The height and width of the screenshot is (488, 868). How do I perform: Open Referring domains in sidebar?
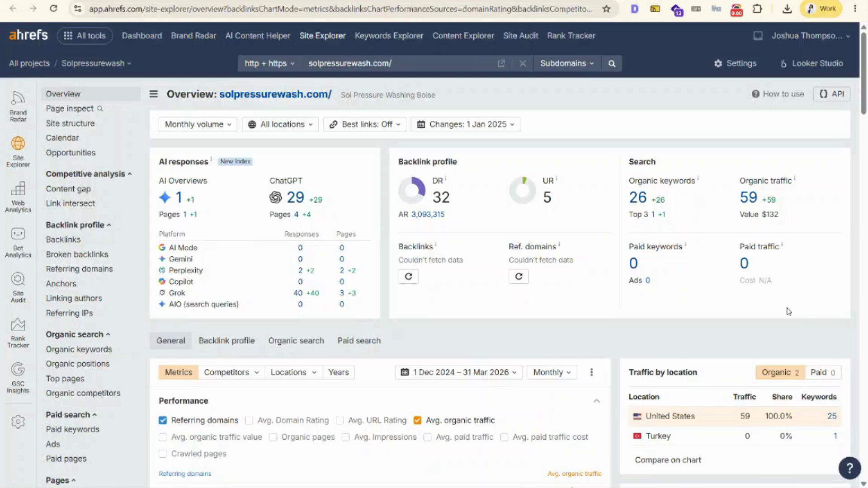(79, 269)
